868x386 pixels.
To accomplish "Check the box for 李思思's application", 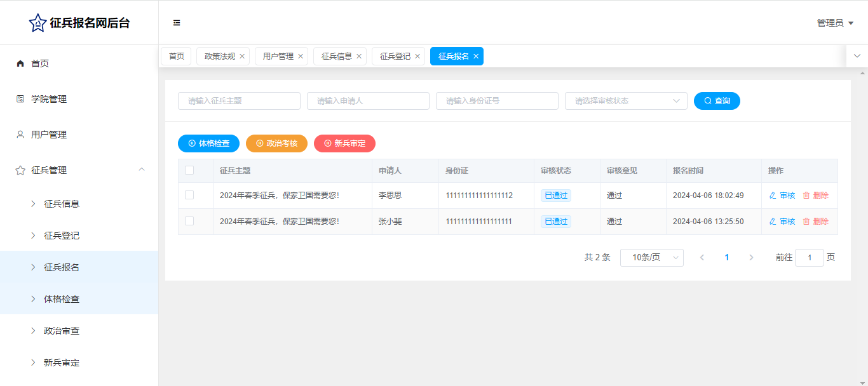I will [x=189, y=196].
